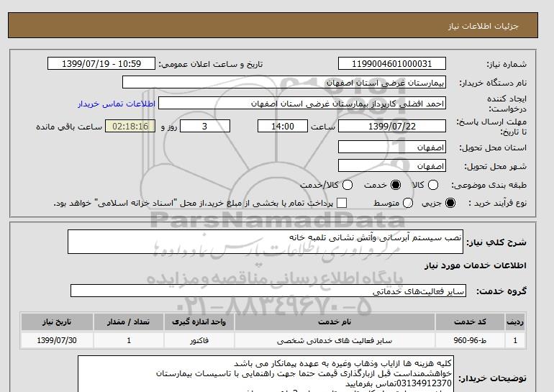This screenshot has width=554, height=392.
Task: Click the phone number 03134912370 in notes
Action: (424, 383)
